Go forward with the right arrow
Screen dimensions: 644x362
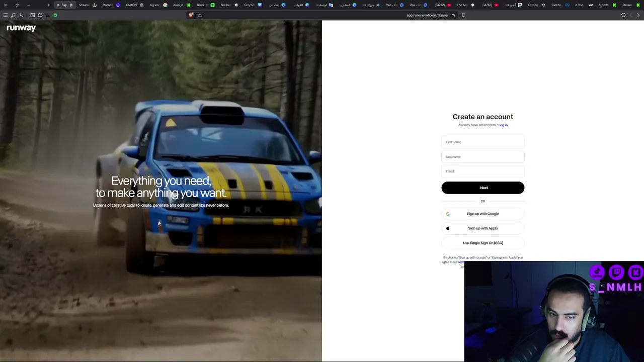(x=638, y=15)
